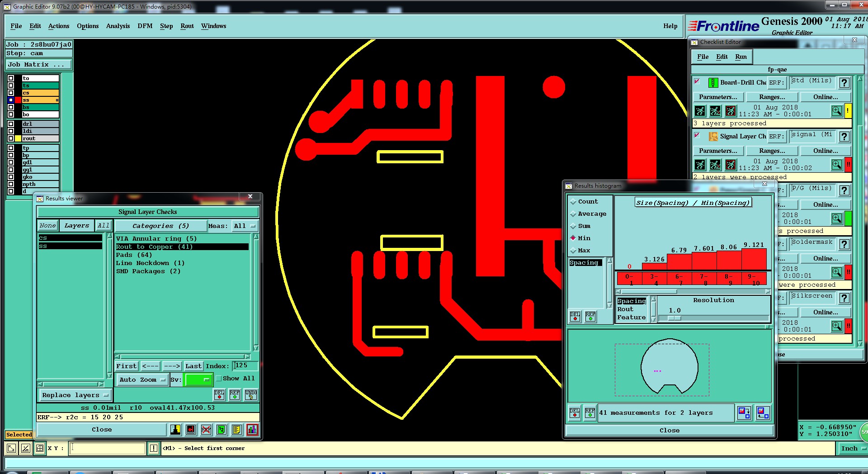Open the Meas All dropdown
868x474 pixels.
coord(245,226)
